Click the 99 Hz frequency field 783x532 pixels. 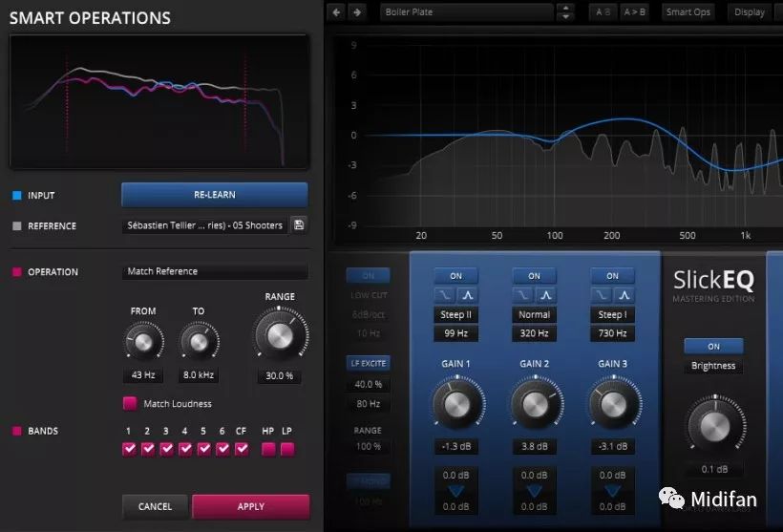(x=455, y=333)
